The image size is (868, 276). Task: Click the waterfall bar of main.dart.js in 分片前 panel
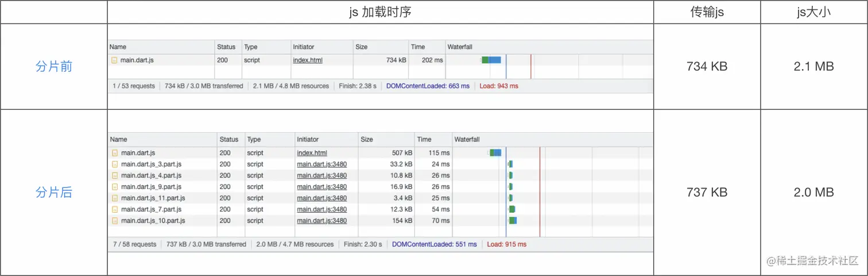tap(491, 60)
